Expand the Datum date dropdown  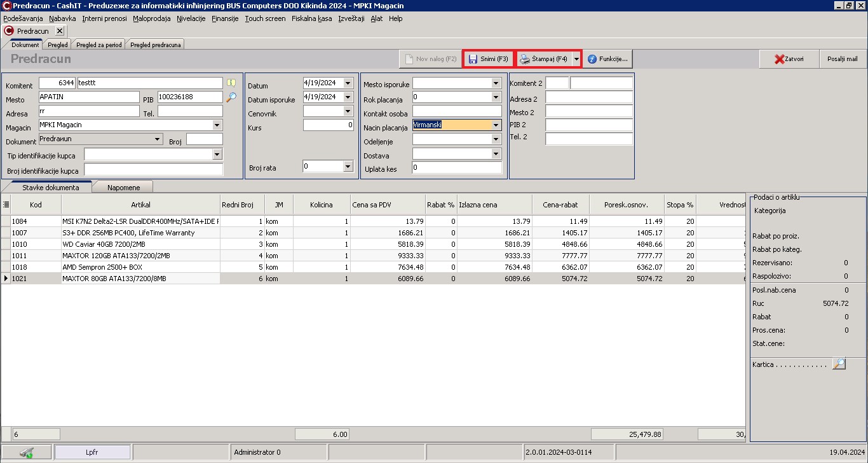tap(348, 83)
